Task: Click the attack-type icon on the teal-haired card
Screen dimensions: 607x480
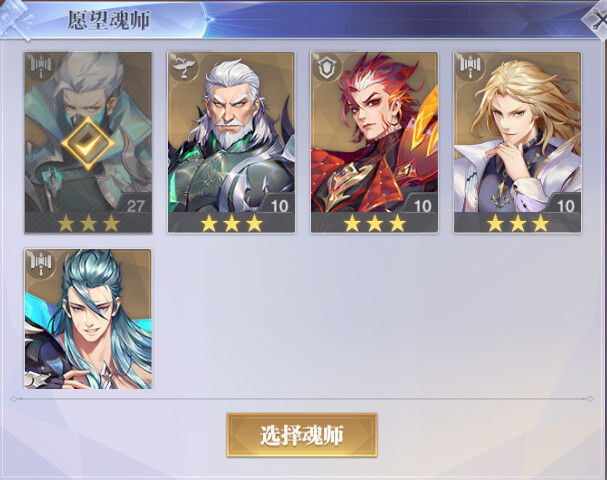Action: click(x=41, y=264)
